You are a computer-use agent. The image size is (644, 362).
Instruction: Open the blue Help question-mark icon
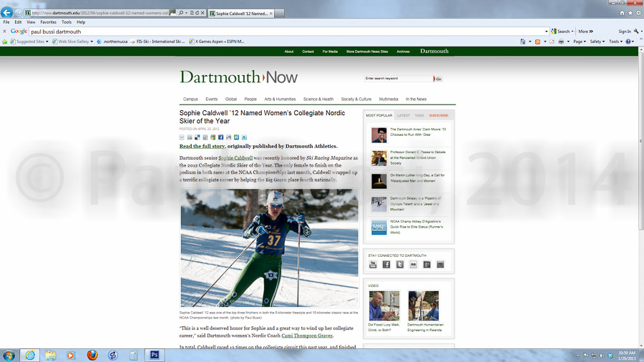click(628, 41)
